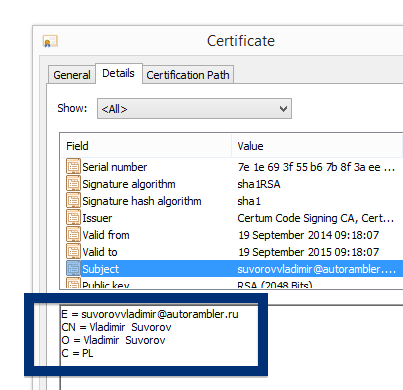This screenshot has width=403, height=390.
Task: Click the certificate icon in the title bar
Action: [x=50, y=41]
